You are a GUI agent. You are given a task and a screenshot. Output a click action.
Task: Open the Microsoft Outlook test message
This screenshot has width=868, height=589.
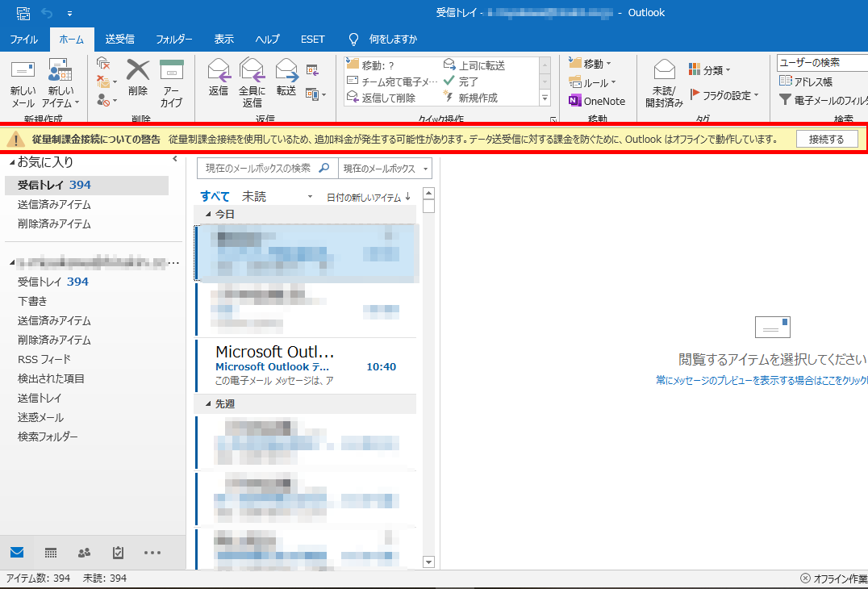[306, 366]
